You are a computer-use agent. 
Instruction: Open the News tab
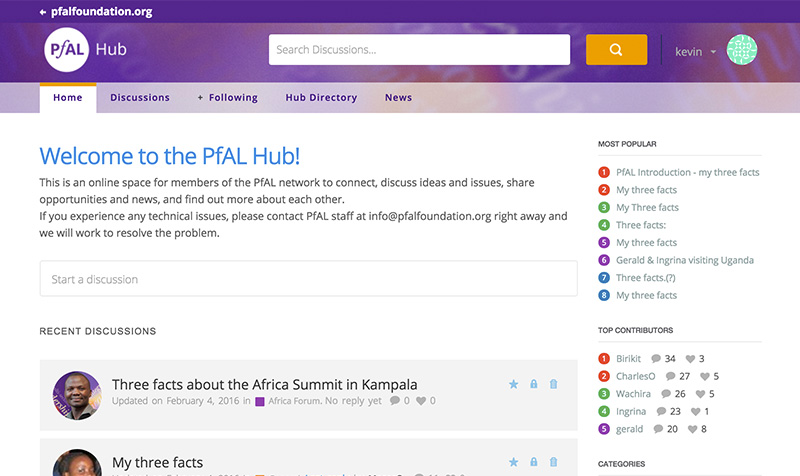click(x=398, y=97)
